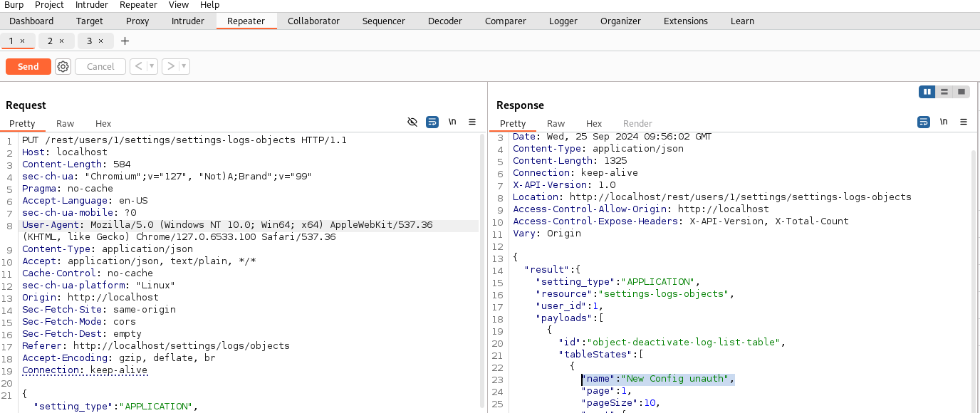Switch Response view to Hex tab
Viewport: 980px width, 413px height.
pyautogui.click(x=594, y=123)
